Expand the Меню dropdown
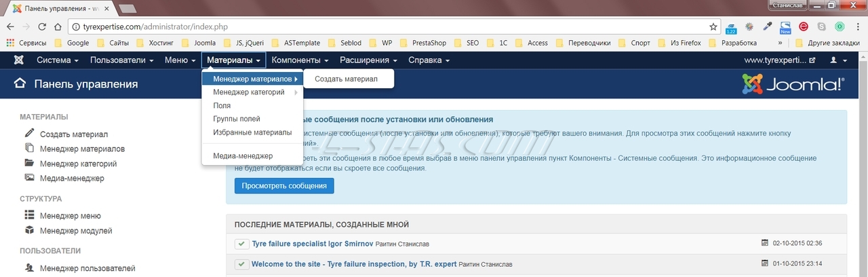This screenshot has height=277, width=868. click(x=180, y=60)
